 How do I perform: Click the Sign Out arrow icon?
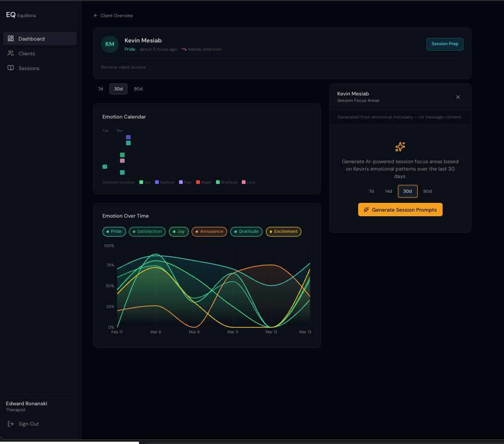coord(11,424)
